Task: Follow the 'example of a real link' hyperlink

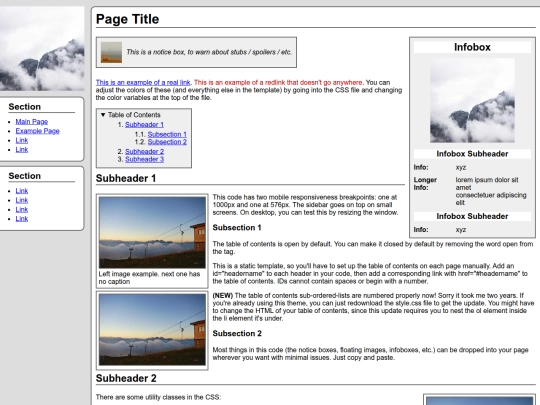Action: [143, 83]
